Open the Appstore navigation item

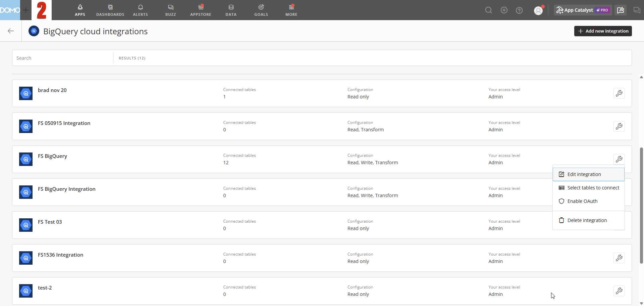click(201, 10)
